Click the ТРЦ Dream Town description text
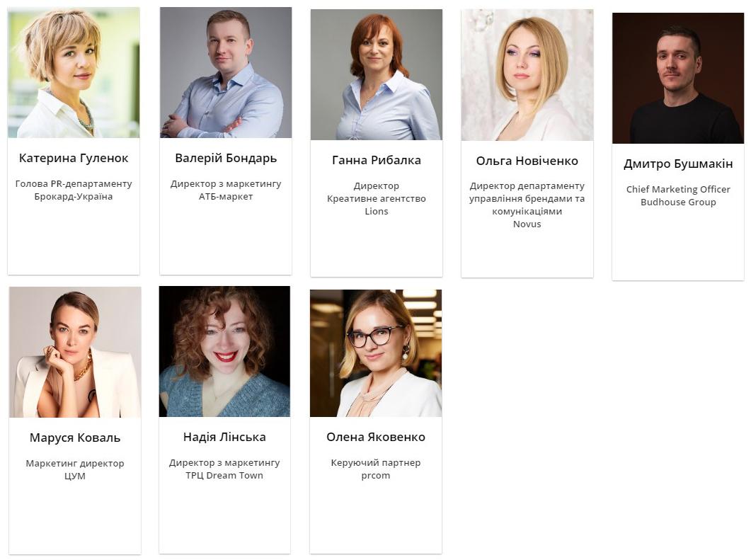Viewport: 751px width, 560px height. point(224,469)
